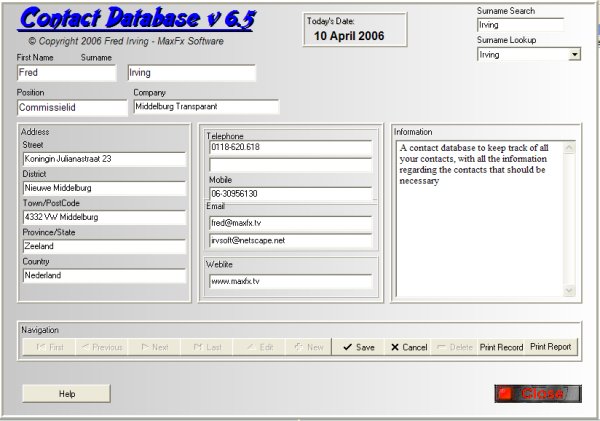Image resolution: width=600 pixels, height=421 pixels.
Task: Create a New contact record
Action: tap(308, 347)
